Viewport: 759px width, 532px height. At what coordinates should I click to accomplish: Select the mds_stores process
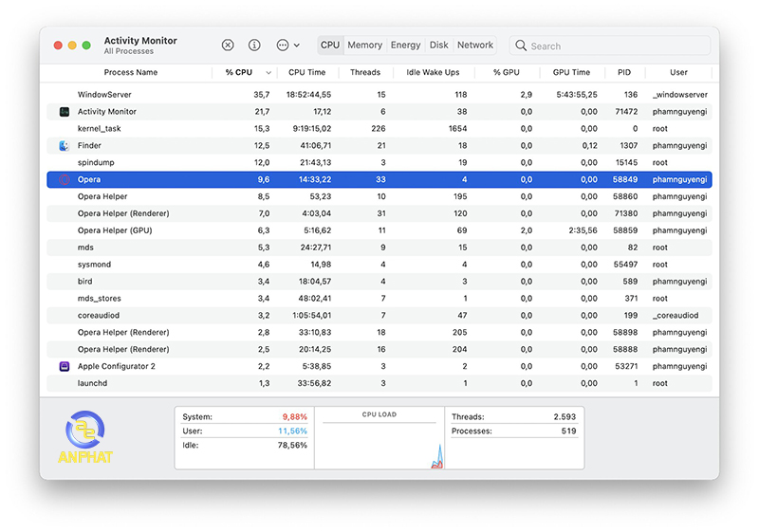tap(100, 299)
